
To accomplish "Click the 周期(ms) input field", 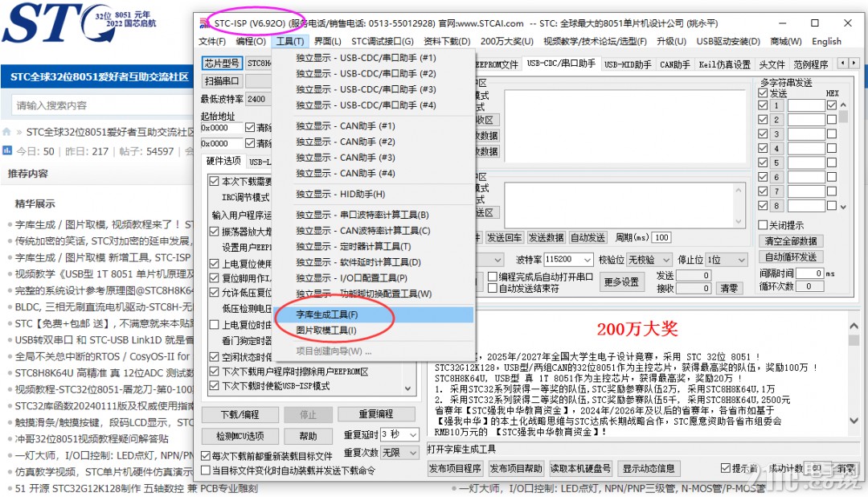I will click(x=661, y=237).
